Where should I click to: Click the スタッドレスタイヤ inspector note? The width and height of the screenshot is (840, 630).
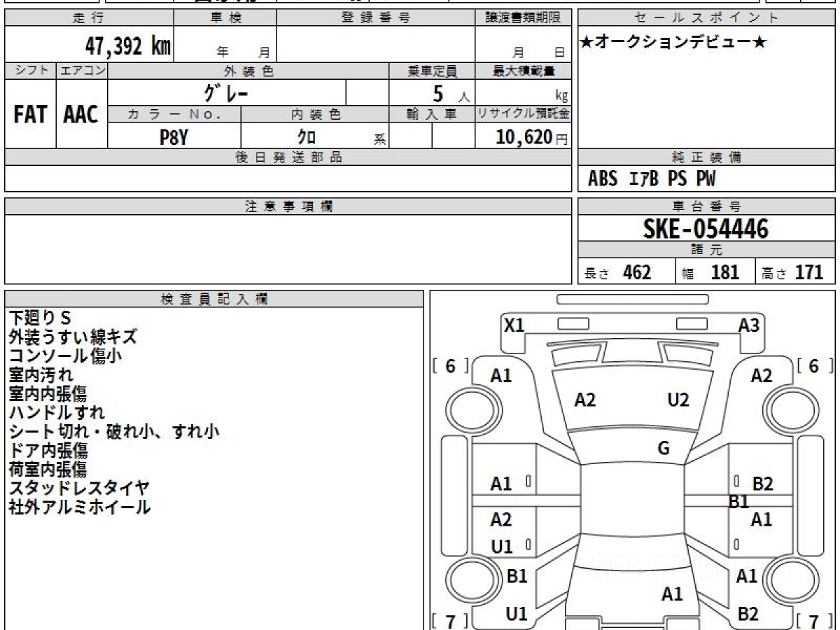[x=79, y=488]
